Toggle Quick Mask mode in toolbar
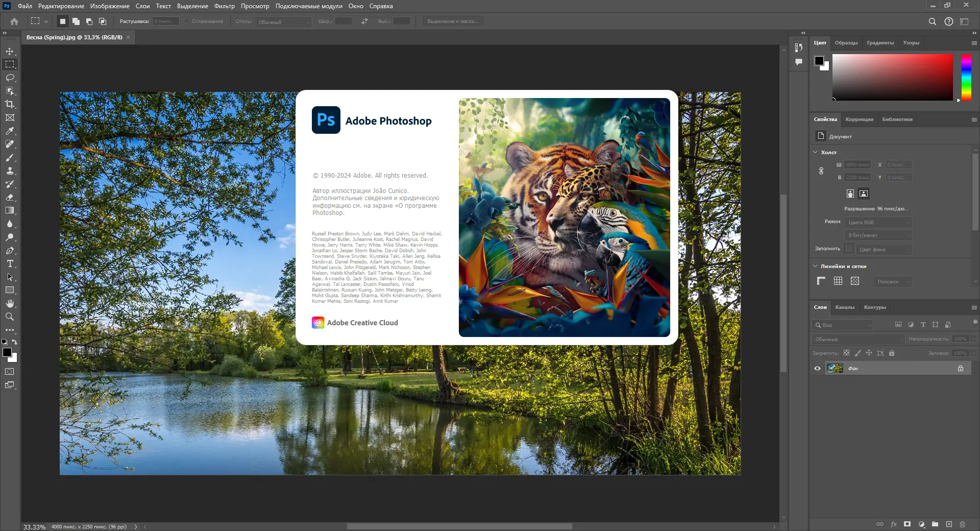Image resolution: width=980 pixels, height=531 pixels. point(10,372)
